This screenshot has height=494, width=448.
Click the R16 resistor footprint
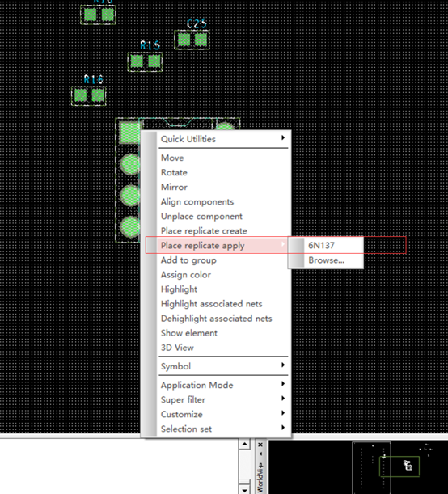(88, 95)
